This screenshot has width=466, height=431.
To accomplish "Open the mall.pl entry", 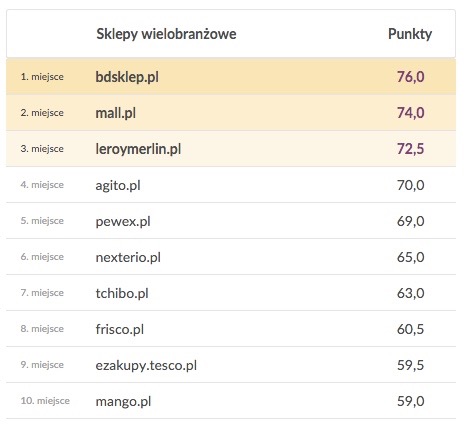I will 115,113.
